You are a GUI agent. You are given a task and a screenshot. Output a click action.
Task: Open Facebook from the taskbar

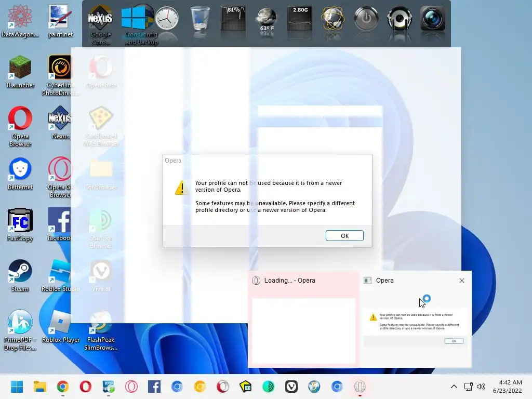pos(154,387)
